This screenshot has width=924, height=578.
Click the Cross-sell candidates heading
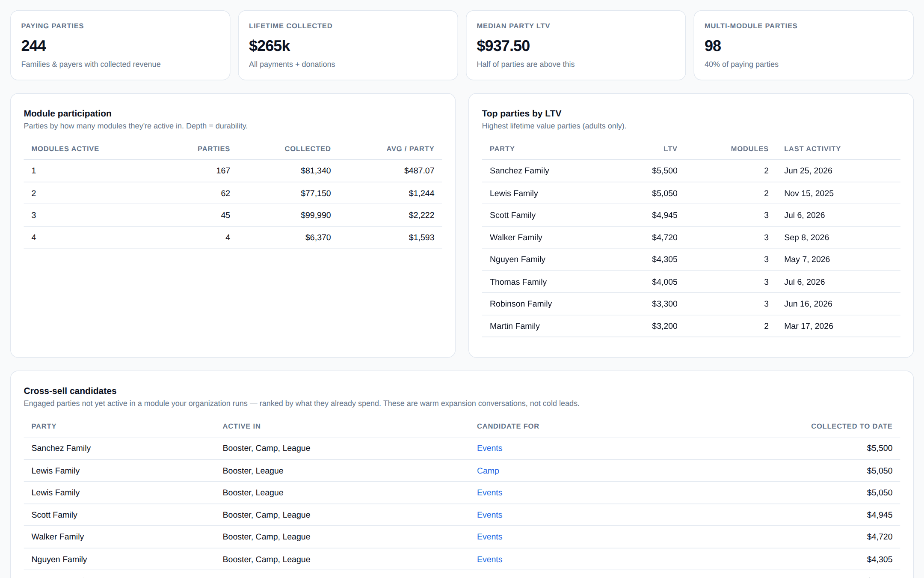(x=70, y=391)
